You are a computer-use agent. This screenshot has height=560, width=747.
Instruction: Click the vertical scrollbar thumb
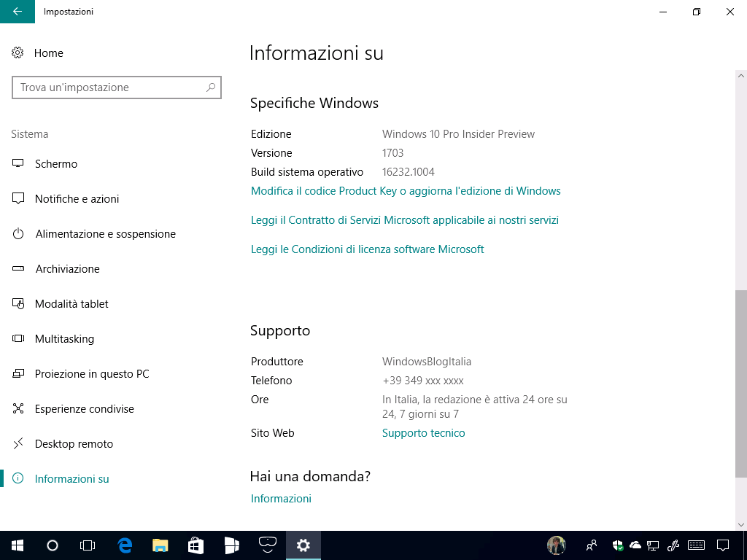(741, 384)
